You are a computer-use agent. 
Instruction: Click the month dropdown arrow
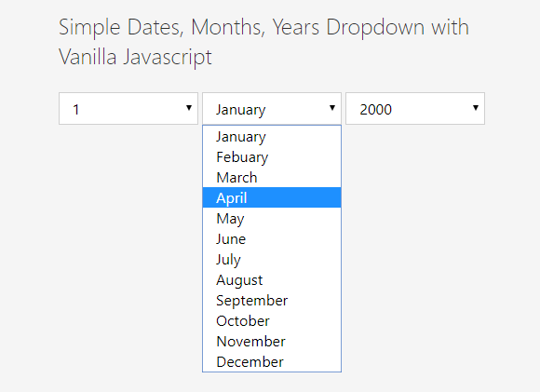332,108
